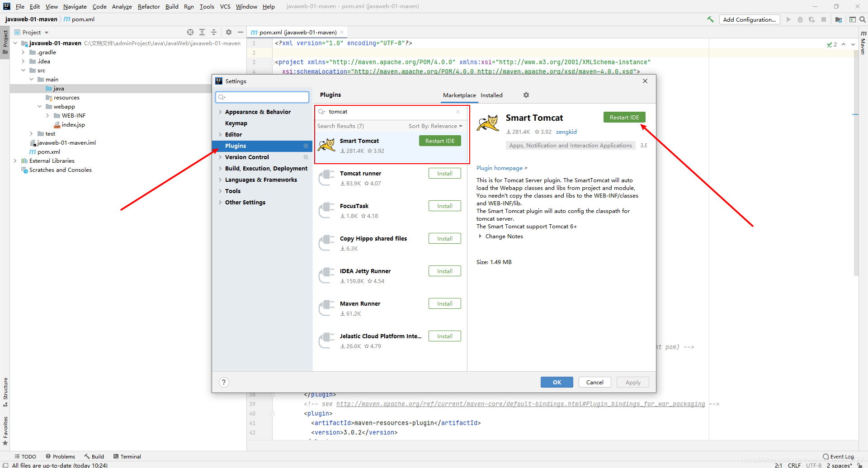Open the Event Log in status bar
This screenshot has width=868, height=468.
(x=839, y=456)
